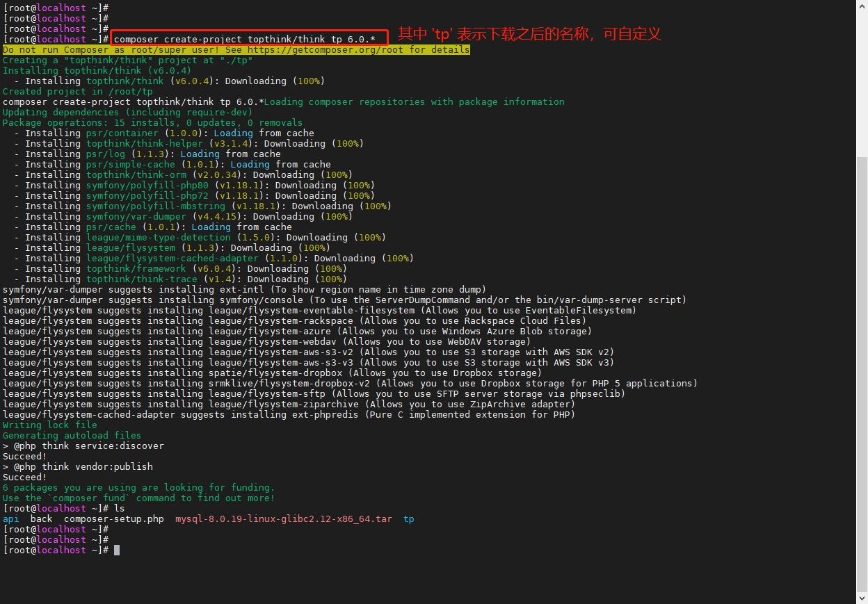
Task: Select 'Updating dependencies (including require-dev)' line
Action: pyautogui.click(x=128, y=113)
